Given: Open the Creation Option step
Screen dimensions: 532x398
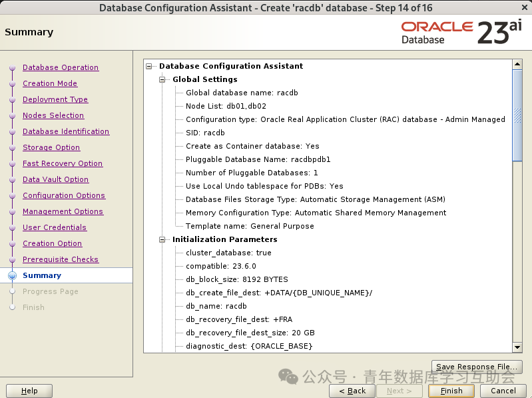Looking at the screenshot, I should (52, 243).
